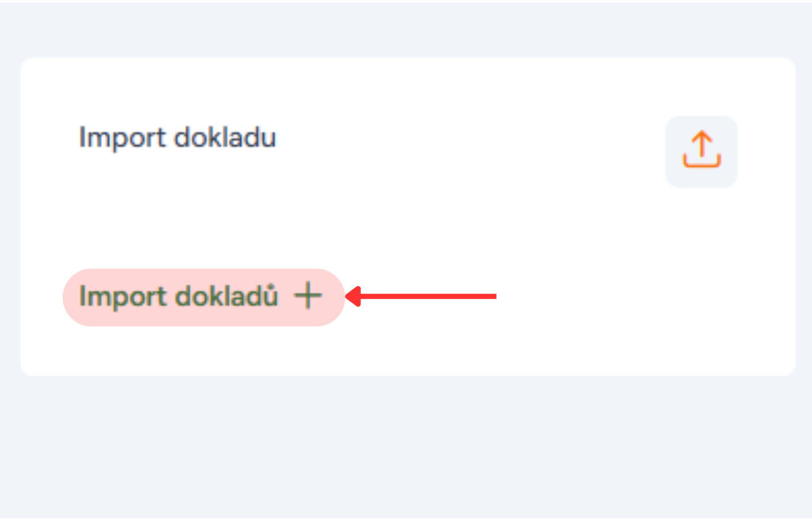Click the red arrow annotation

coord(421,297)
